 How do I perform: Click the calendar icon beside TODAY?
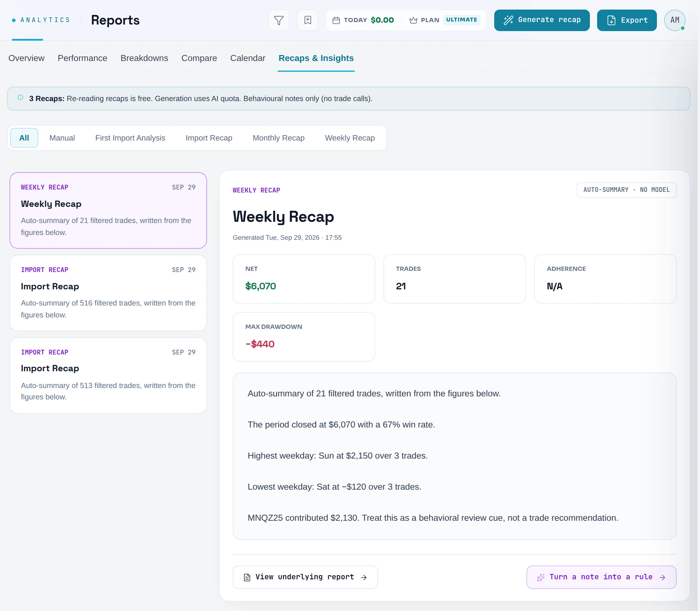tap(336, 20)
